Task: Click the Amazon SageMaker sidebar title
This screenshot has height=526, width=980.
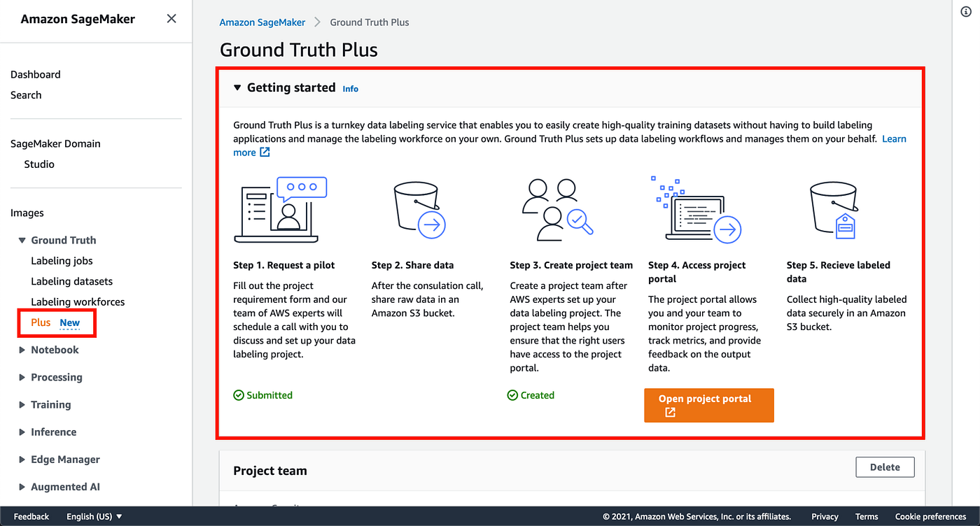Action: [78, 19]
